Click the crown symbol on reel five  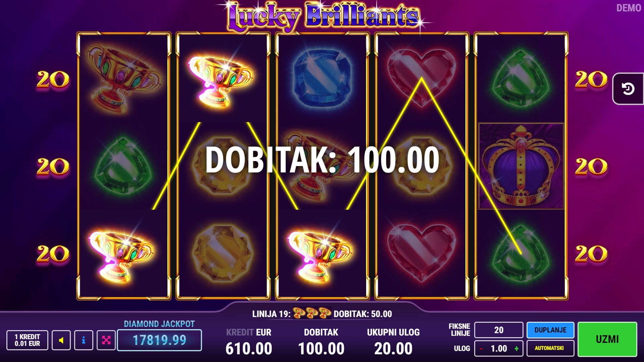point(521,166)
